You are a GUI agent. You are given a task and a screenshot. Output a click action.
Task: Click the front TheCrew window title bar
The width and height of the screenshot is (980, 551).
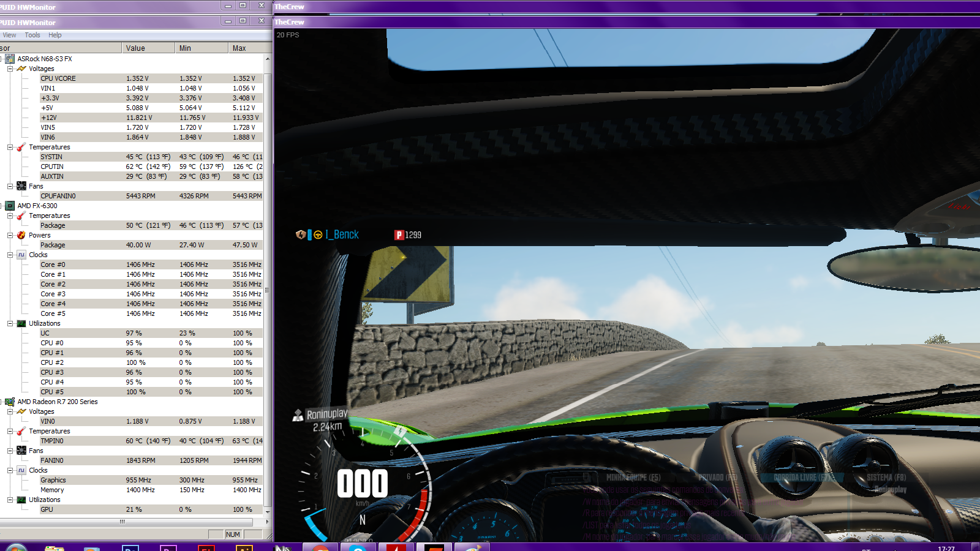pyautogui.click(x=626, y=22)
